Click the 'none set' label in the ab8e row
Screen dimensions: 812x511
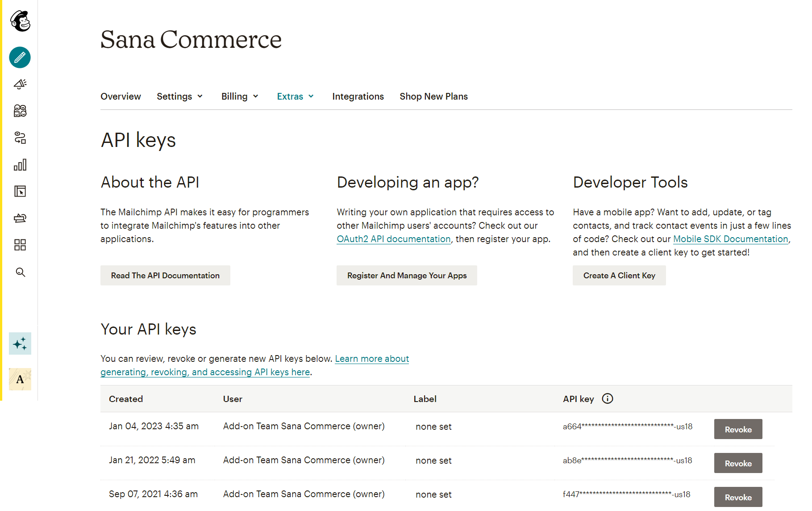coord(433,461)
